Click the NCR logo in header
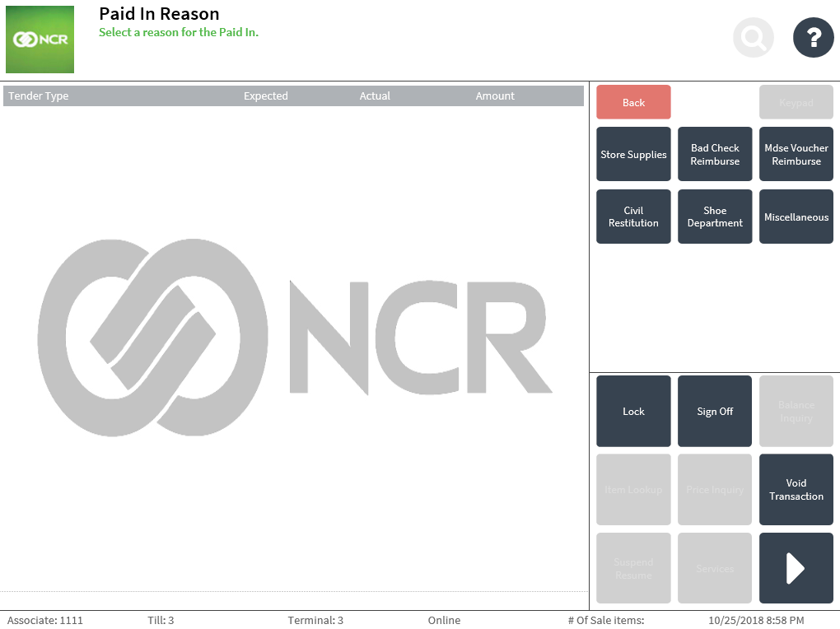Image resolution: width=840 pixels, height=629 pixels. point(40,40)
